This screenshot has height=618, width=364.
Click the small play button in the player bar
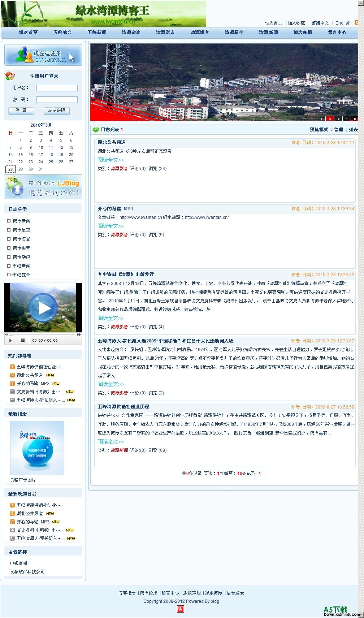(x=10, y=340)
